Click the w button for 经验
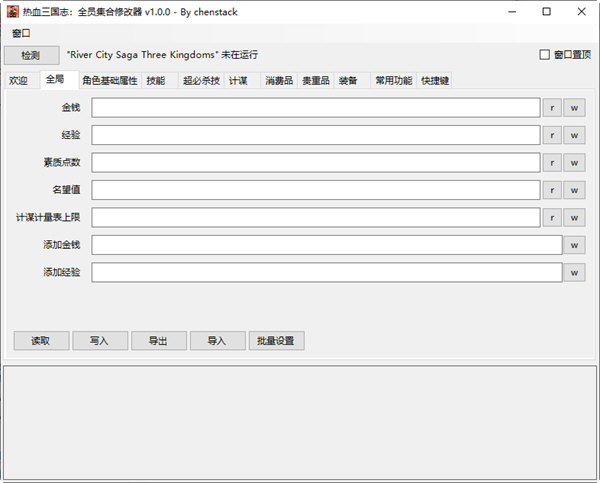This screenshot has height=483, width=600. pyautogui.click(x=574, y=135)
